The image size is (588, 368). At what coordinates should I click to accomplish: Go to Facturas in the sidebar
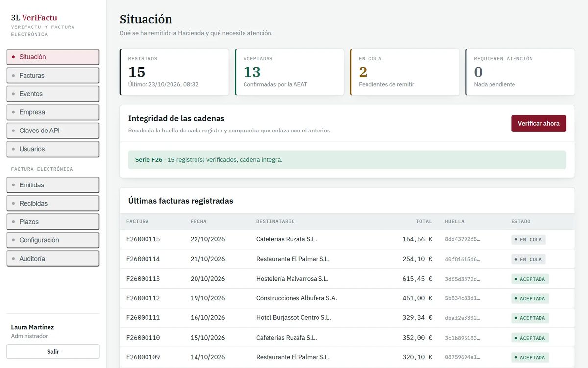tap(53, 76)
